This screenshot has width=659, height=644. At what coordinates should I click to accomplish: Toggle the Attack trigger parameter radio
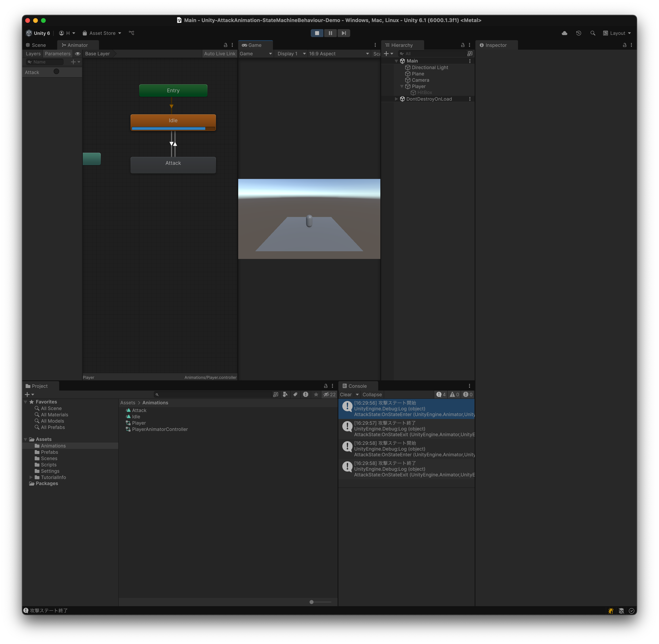click(x=57, y=71)
